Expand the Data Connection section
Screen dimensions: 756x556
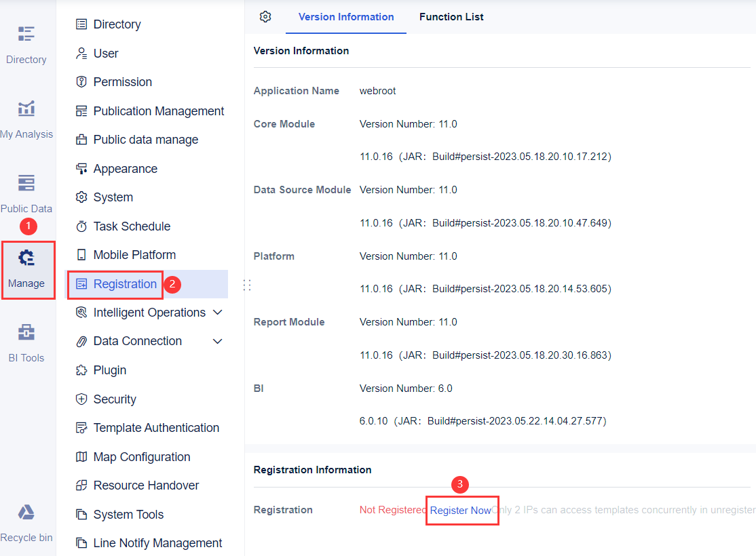(x=217, y=340)
